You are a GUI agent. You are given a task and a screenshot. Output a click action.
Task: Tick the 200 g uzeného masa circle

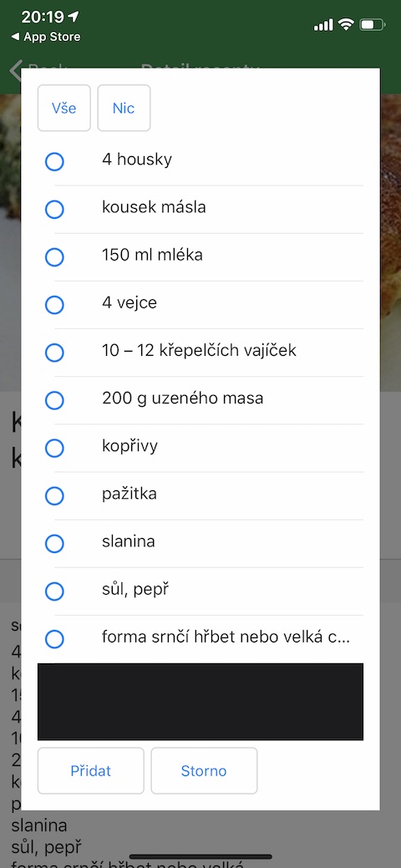point(54,400)
